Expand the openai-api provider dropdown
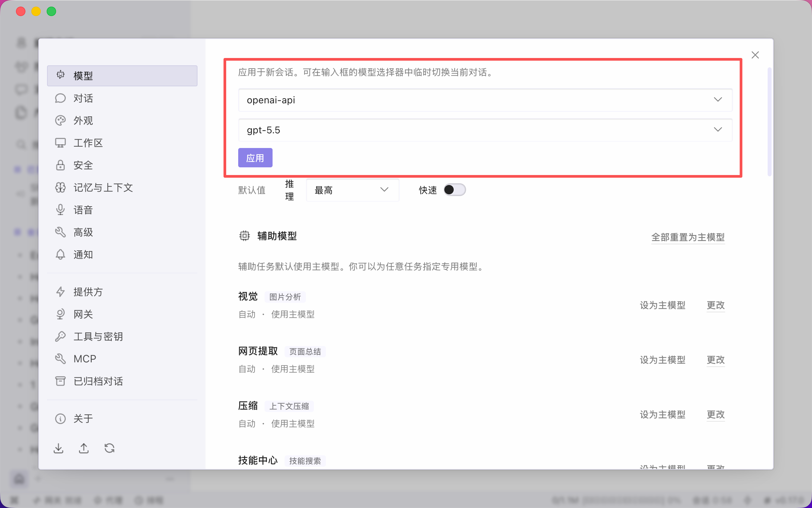812x508 pixels. [485, 100]
